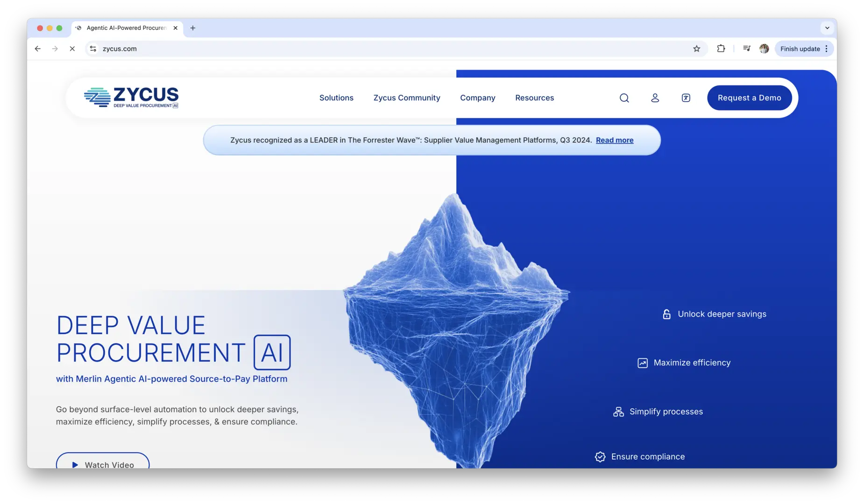864x504 pixels.
Task: Click the boxed AI badge in headline
Action: [x=272, y=352]
